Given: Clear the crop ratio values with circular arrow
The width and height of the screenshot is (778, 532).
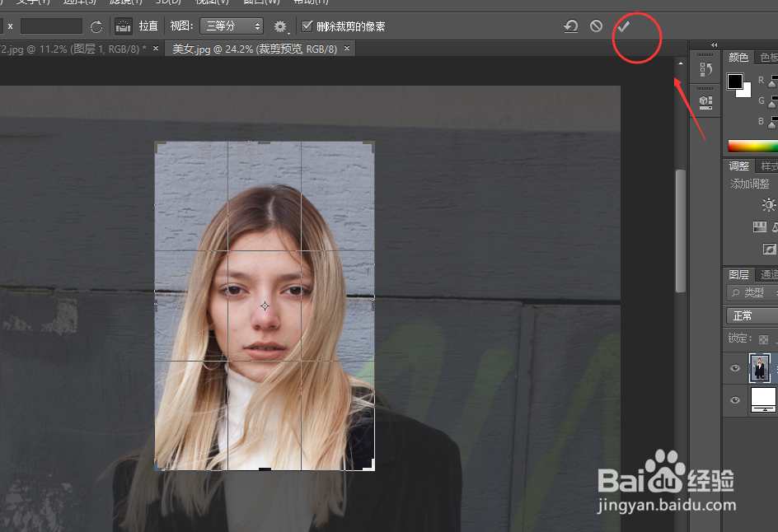Looking at the screenshot, I should [x=96, y=26].
